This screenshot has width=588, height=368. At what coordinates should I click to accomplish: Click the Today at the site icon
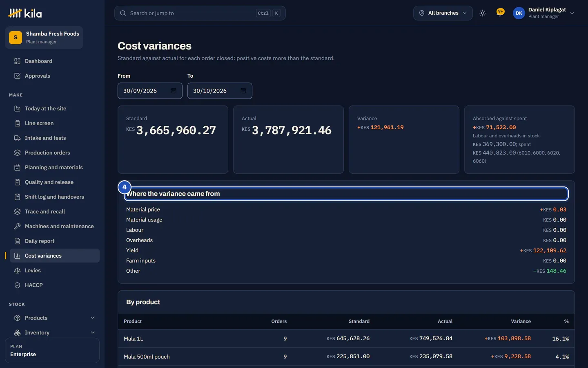[x=17, y=108]
